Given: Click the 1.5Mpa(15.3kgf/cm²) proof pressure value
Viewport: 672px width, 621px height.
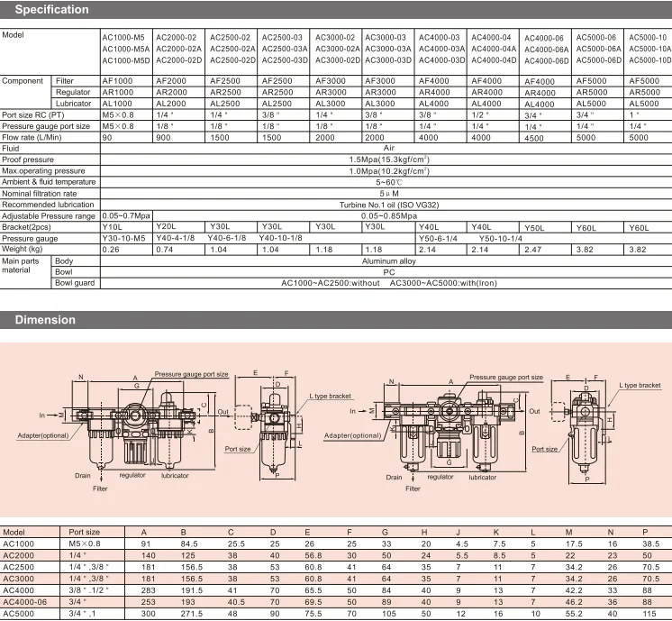Looking at the screenshot, I should coord(389,160).
